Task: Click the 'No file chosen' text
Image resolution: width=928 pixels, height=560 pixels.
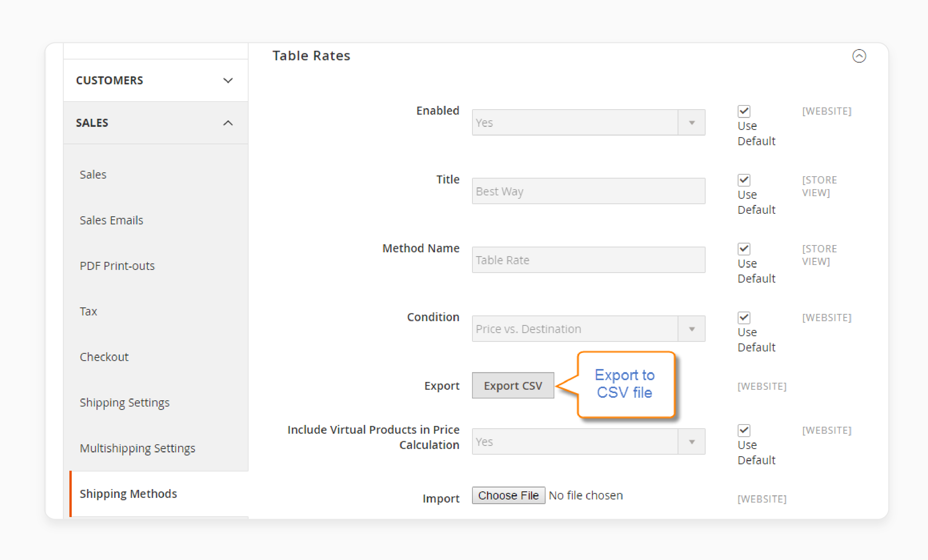Action: [586, 495]
